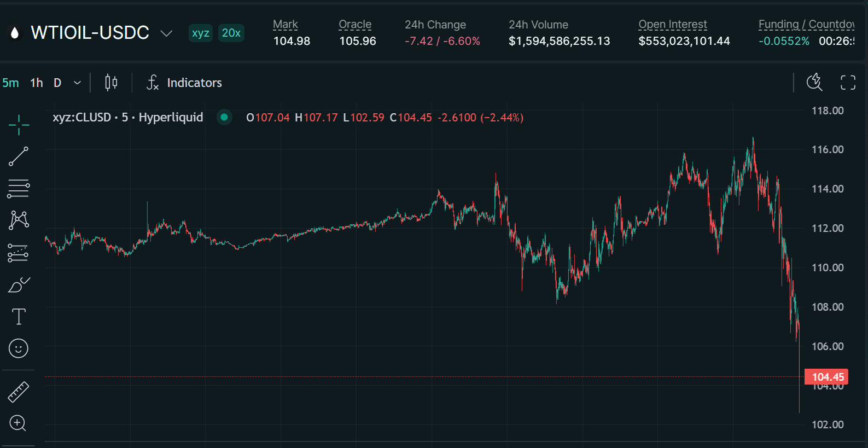The image size is (868, 448).
Task: Click the Funding / Countdown label
Action: click(x=806, y=25)
